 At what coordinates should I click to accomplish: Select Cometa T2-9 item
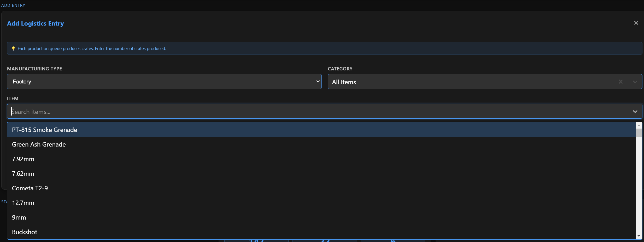(x=30, y=188)
